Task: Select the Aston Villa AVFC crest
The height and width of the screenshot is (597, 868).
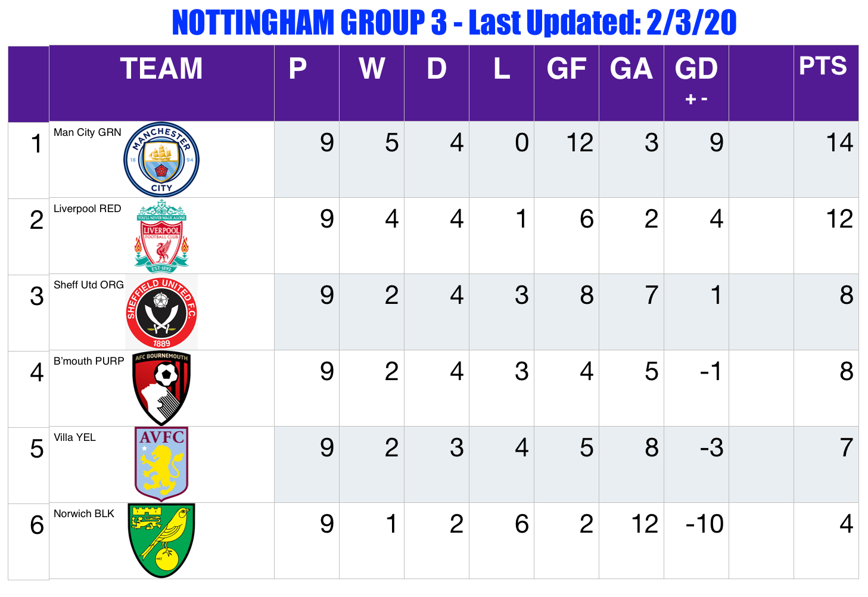Action: tap(161, 464)
